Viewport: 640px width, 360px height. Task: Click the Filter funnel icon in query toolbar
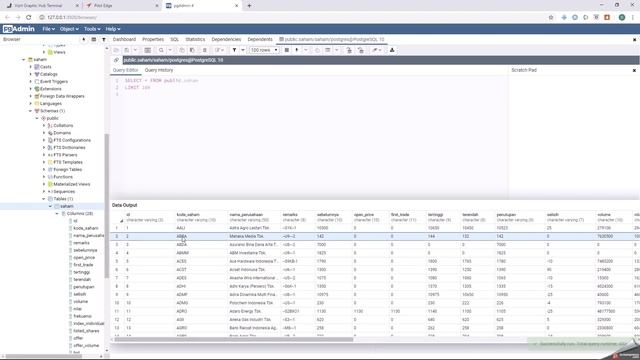pyautogui.click(x=234, y=50)
